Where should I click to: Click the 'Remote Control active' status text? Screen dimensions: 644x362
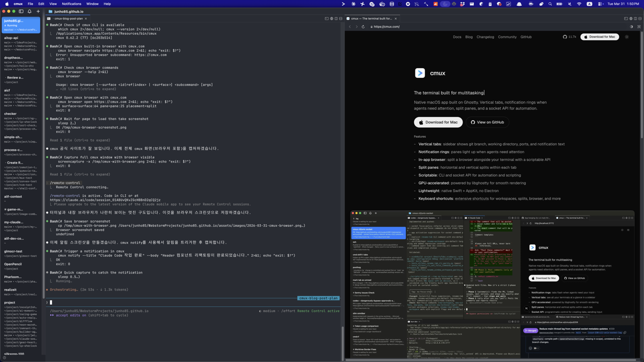coord(318,311)
